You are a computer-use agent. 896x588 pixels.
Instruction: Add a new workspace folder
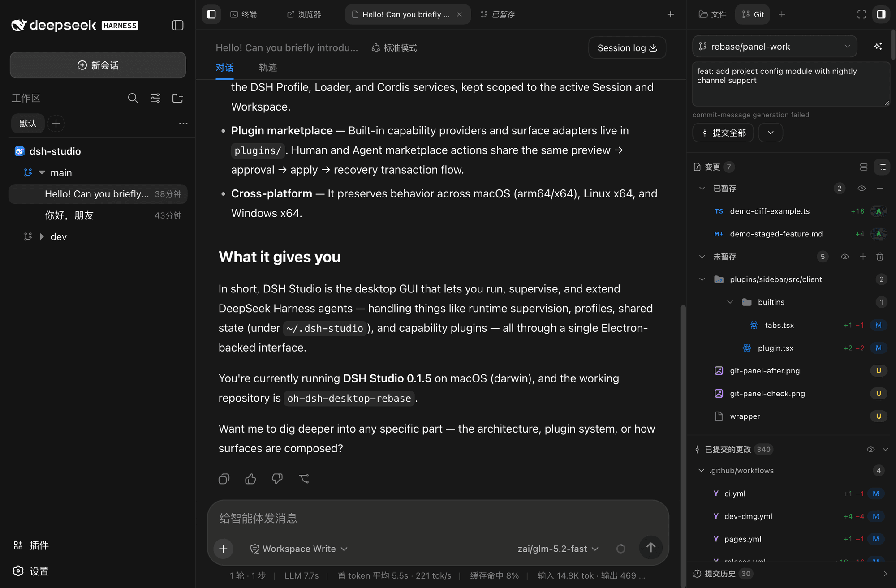pyautogui.click(x=178, y=98)
